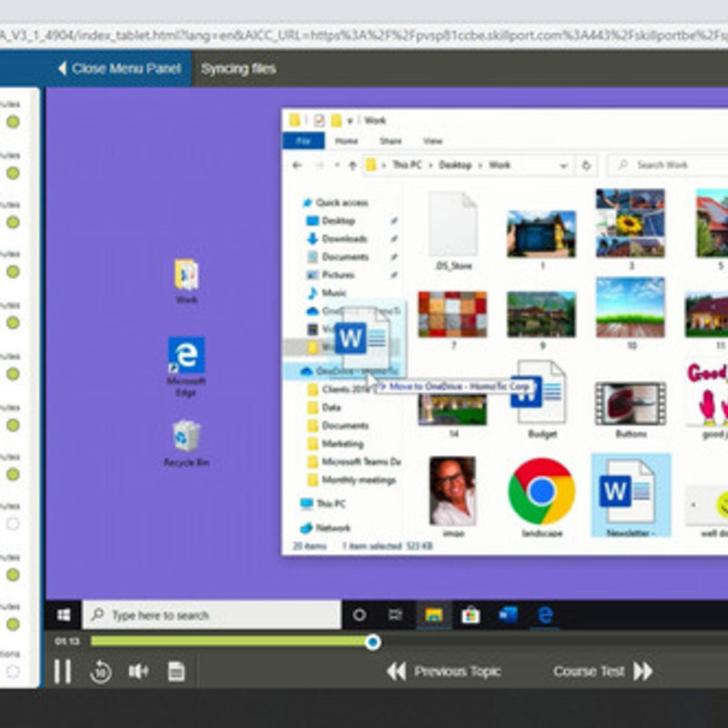This screenshot has width=728, height=728.
Task: Click Desktop in the address breadcrumb
Action: (x=455, y=165)
